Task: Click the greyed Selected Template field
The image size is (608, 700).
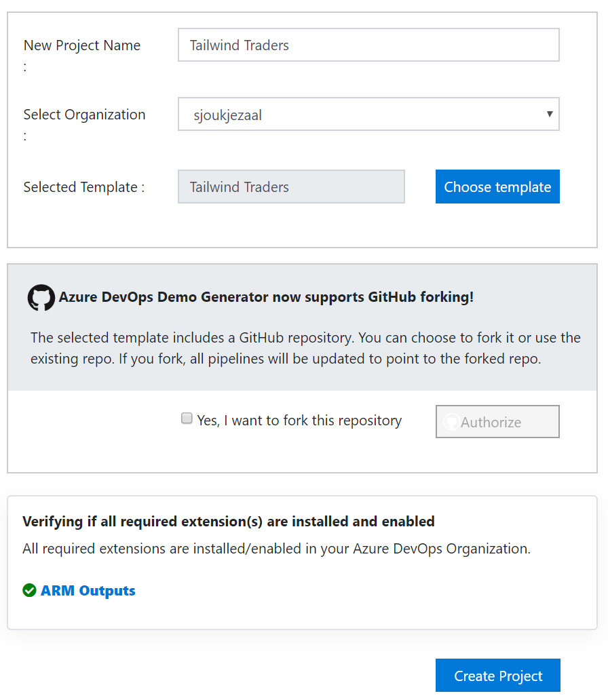Action: (291, 187)
